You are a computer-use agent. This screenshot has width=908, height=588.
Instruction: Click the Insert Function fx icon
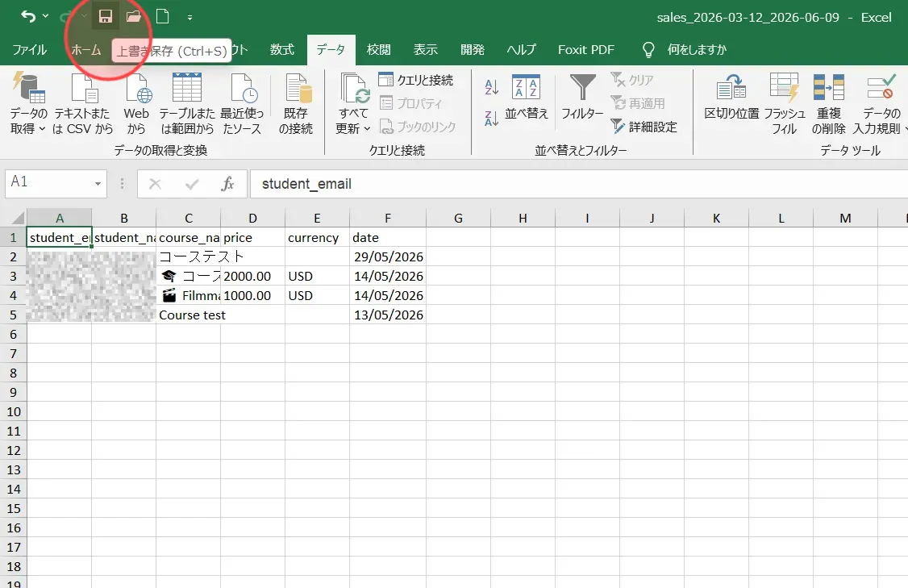[x=227, y=184]
